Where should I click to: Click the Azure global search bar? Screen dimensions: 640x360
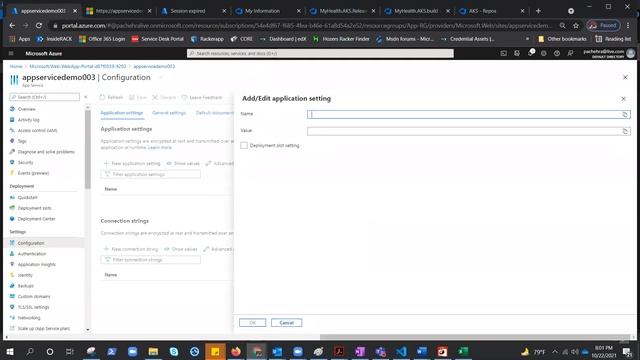click(x=320, y=53)
